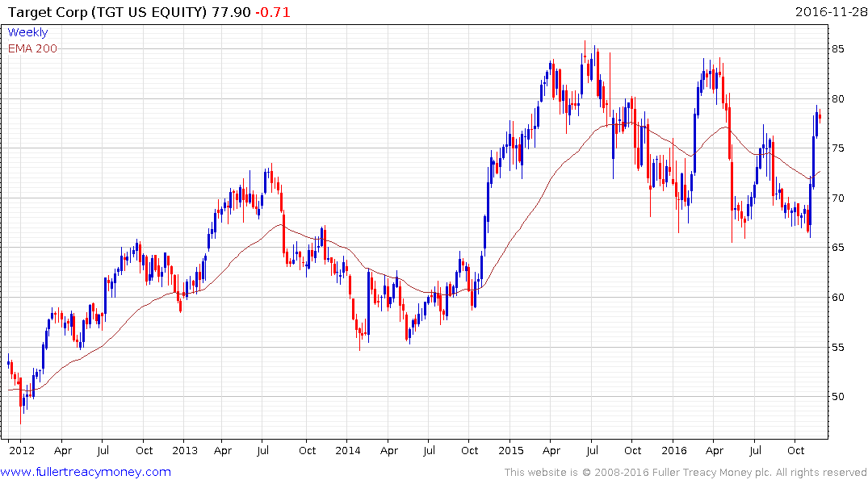868x484 pixels.
Task: Click the 80 price axis label
Action: click(x=837, y=99)
